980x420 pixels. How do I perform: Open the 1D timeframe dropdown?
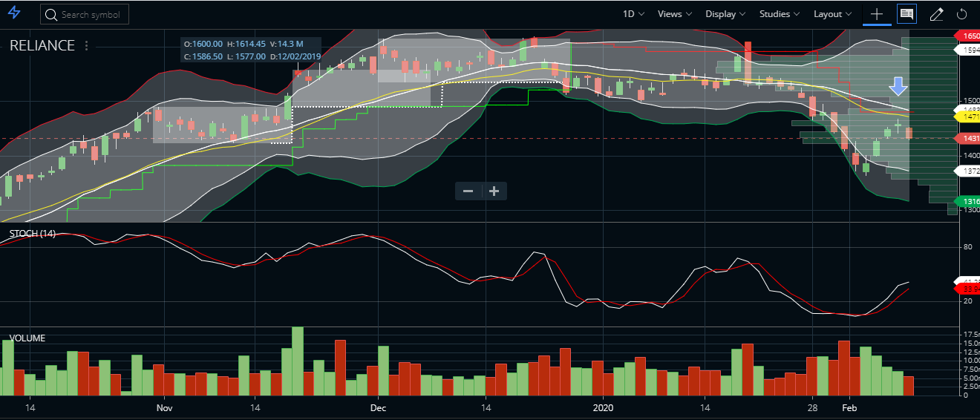(x=633, y=14)
